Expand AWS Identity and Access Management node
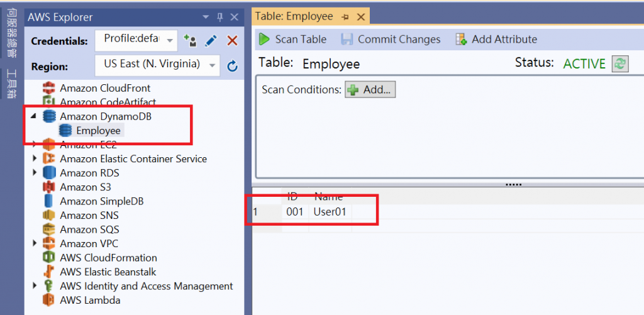This screenshot has height=315, width=644. point(35,286)
